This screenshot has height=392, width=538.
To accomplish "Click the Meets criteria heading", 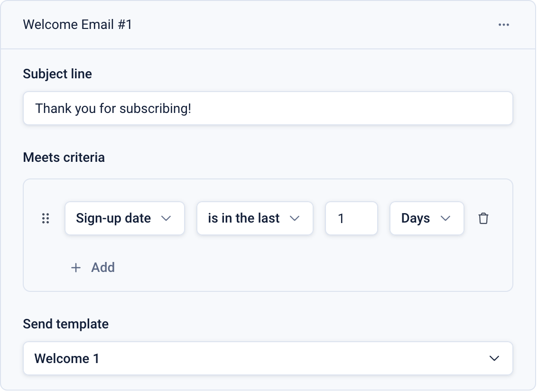I will pyautogui.click(x=64, y=157).
